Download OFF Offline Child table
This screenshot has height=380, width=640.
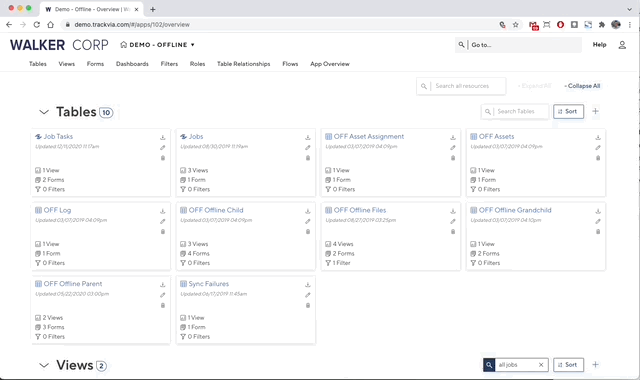308,211
